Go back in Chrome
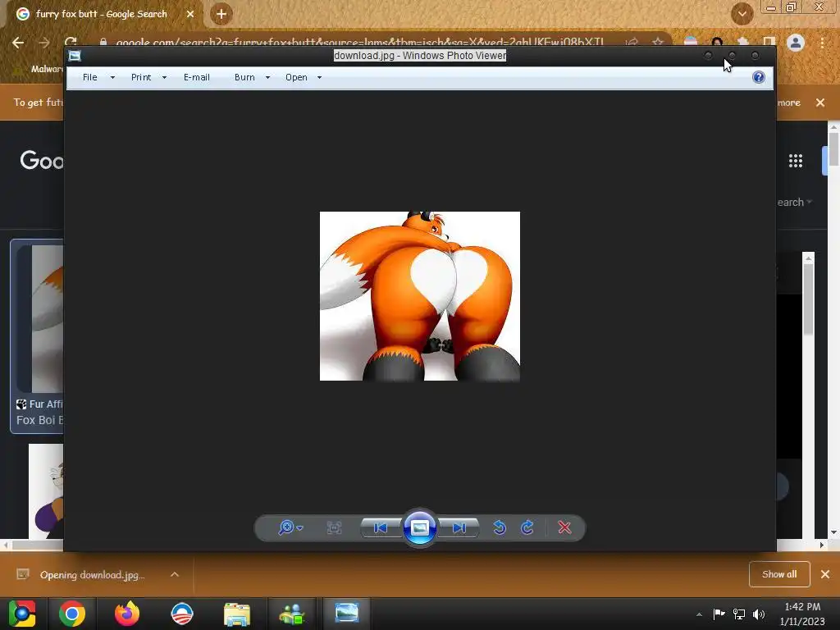The height and width of the screenshot is (630, 840). click(x=18, y=43)
